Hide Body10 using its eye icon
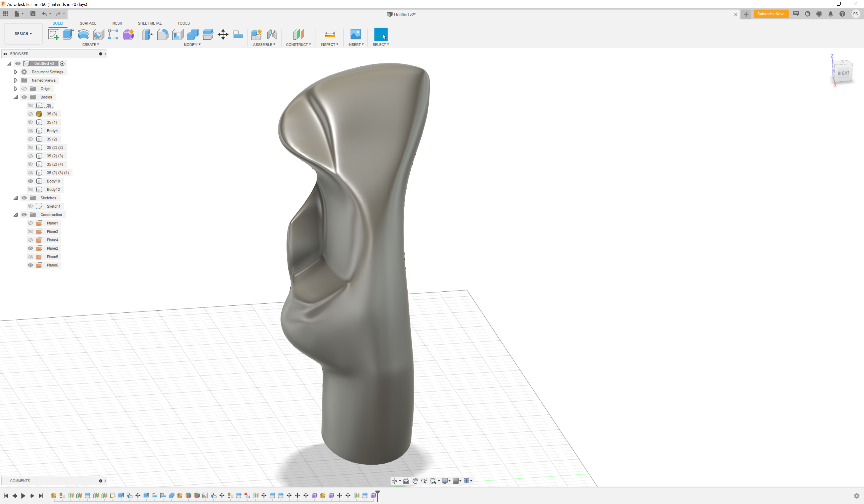The image size is (864, 504). click(x=31, y=181)
